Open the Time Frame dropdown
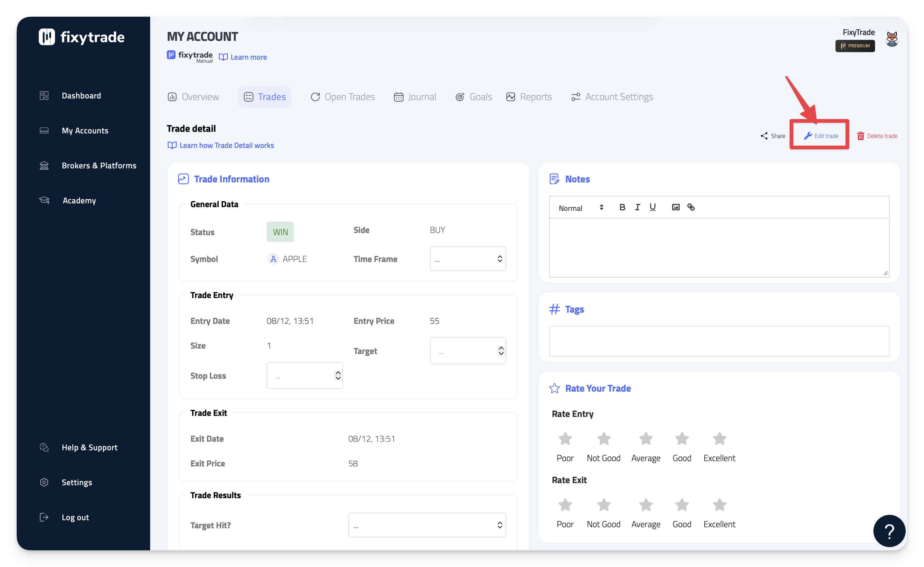924x567 pixels. coord(467,259)
